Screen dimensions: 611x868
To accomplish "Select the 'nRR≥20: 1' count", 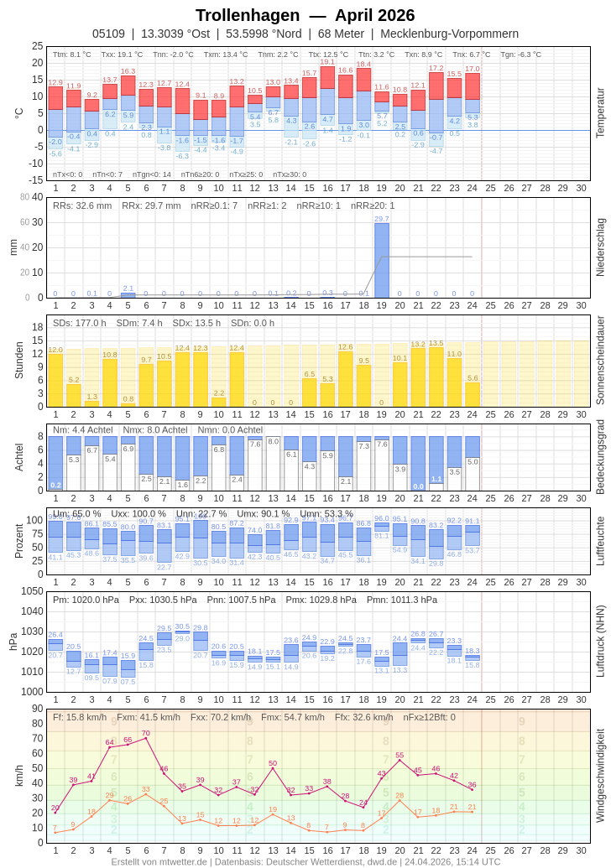I will click(373, 205).
